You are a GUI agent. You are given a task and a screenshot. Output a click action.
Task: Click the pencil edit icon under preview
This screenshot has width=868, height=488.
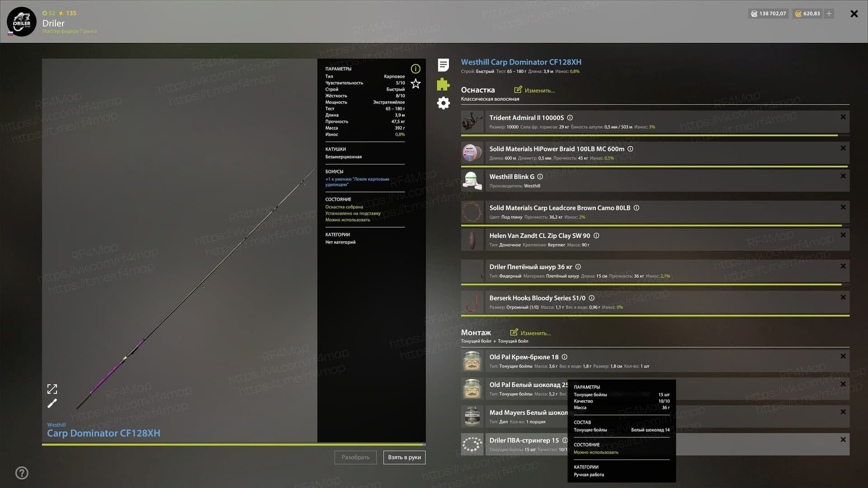(x=52, y=403)
